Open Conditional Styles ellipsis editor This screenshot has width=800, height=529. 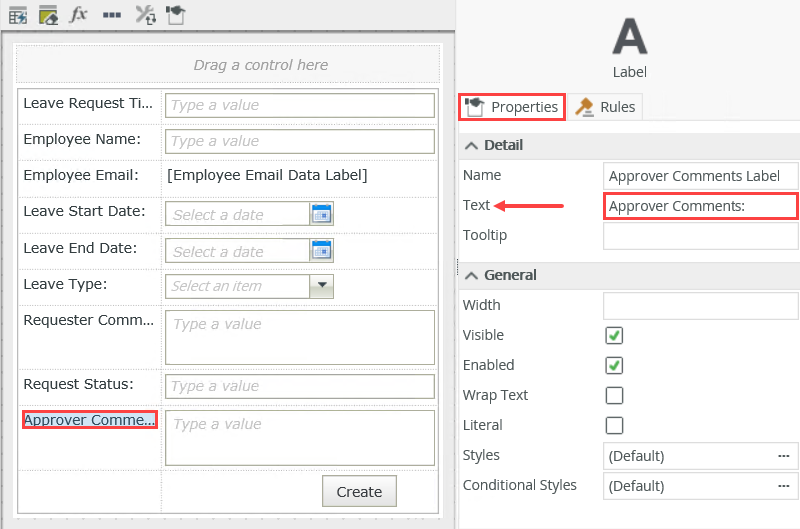(x=784, y=486)
